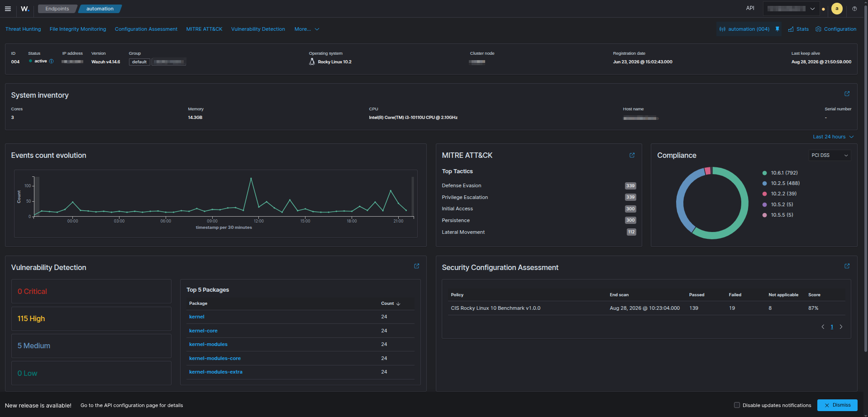Image resolution: width=868 pixels, height=417 pixels.
Task: Click the Package column header
Action: (198, 303)
